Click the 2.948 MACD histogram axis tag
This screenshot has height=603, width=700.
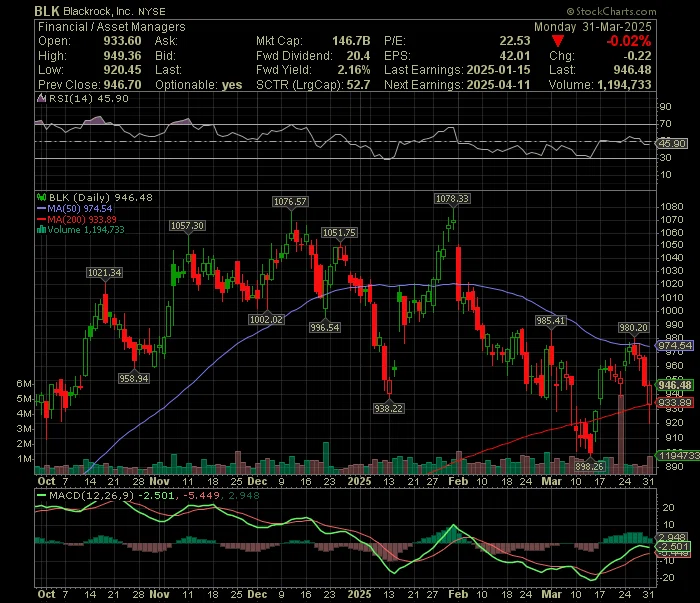coord(672,537)
